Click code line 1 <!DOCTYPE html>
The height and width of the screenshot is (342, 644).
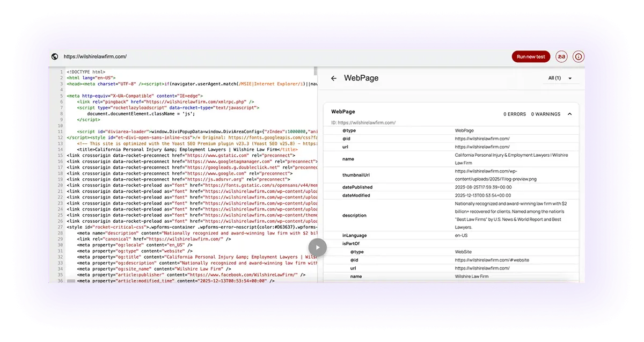[x=86, y=72]
